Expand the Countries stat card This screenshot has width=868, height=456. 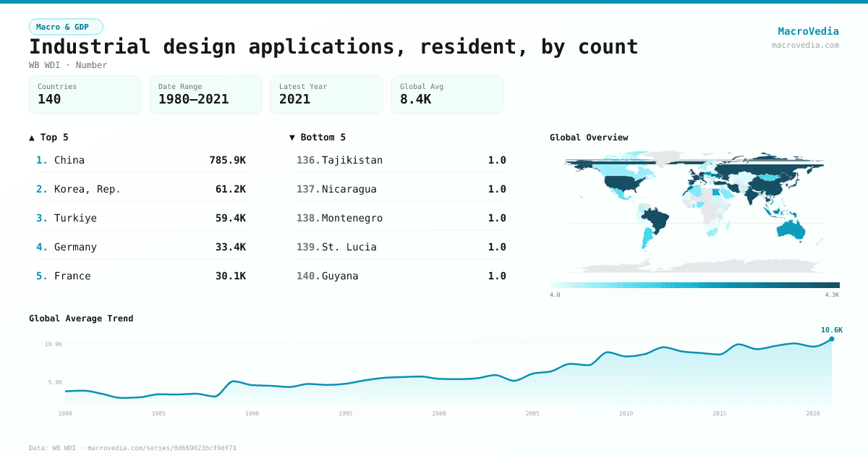point(85,94)
